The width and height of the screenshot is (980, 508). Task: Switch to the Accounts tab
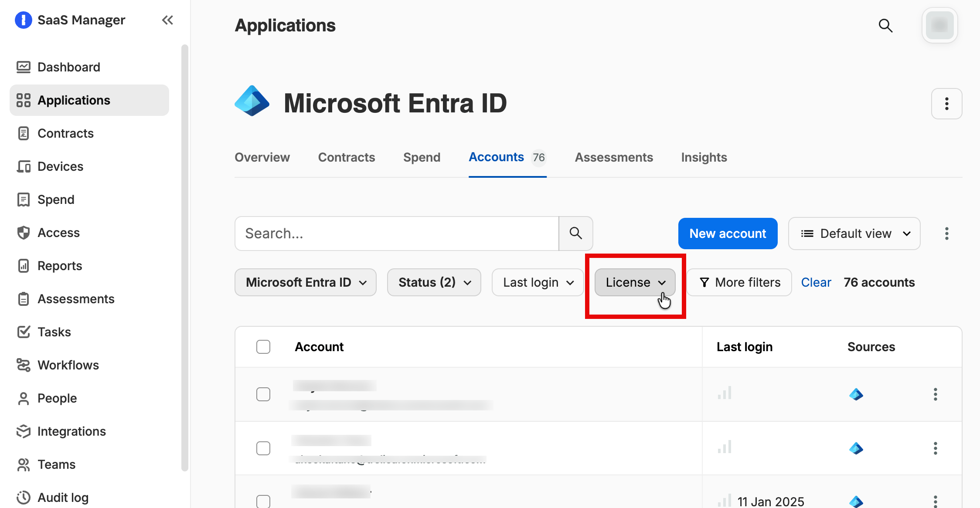(x=507, y=157)
